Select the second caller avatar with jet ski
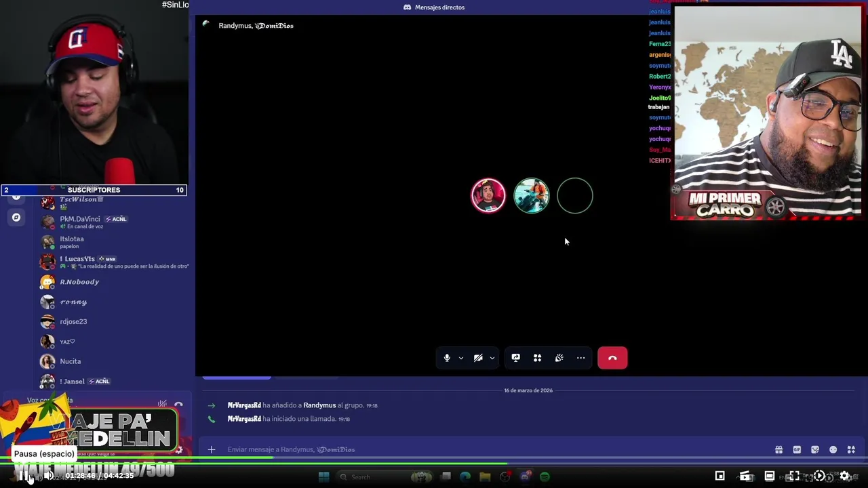The width and height of the screenshot is (868, 488). [532, 196]
